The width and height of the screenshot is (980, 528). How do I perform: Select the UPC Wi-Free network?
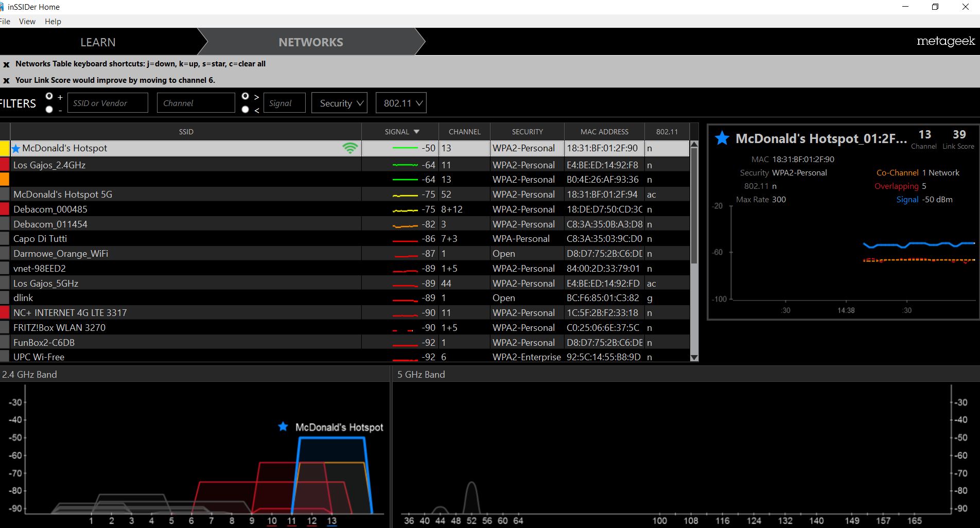coord(345,356)
